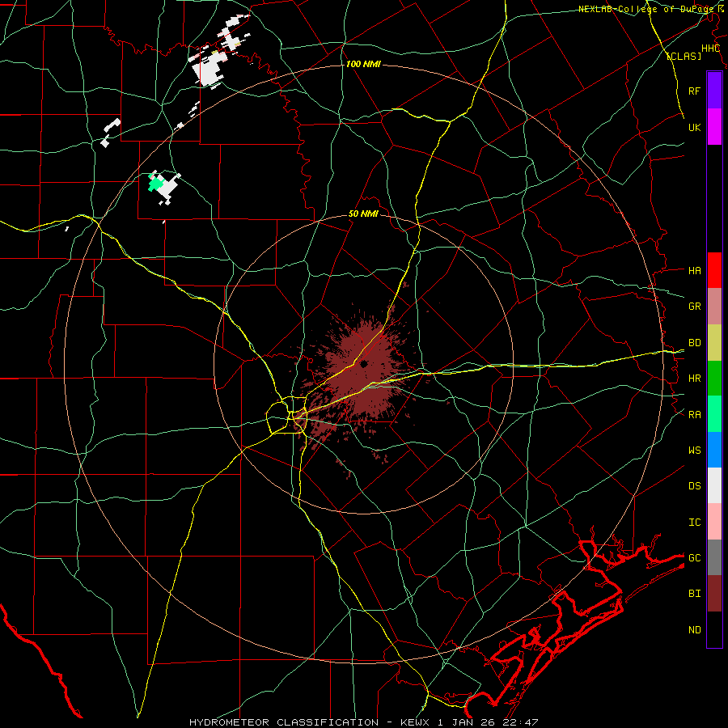The width and height of the screenshot is (728, 728).
Task: Click the white DS legend color swatch
Action: tap(714, 485)
